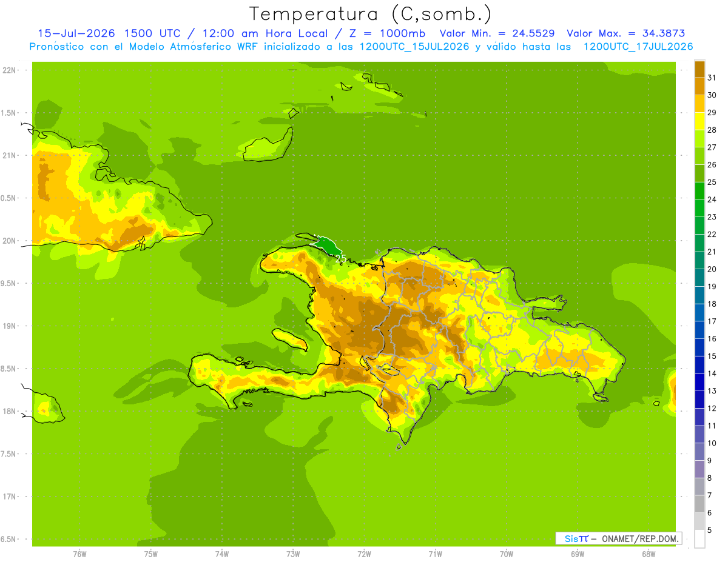The height and width of the screenshot is (562, 728).
Task: Click the '31' label on the color scale
Action: click(712, 78)
